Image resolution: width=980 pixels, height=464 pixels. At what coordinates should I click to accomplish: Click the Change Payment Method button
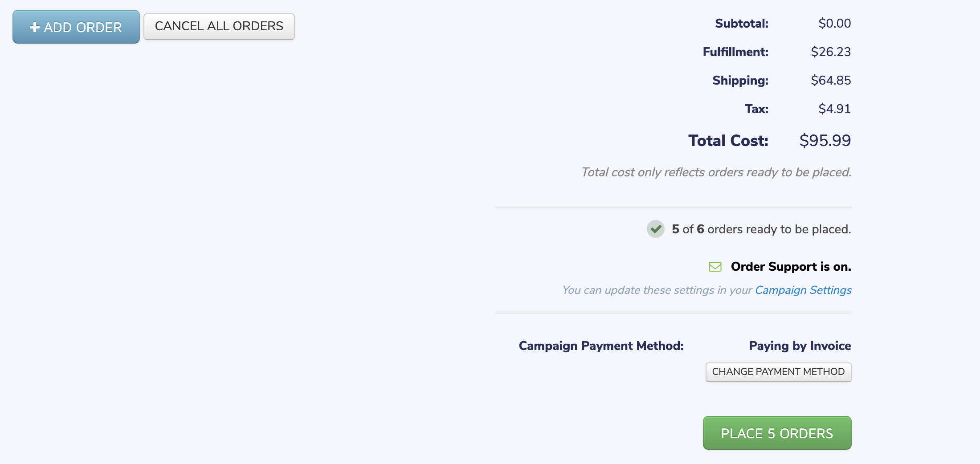click(x=778, y=372)
